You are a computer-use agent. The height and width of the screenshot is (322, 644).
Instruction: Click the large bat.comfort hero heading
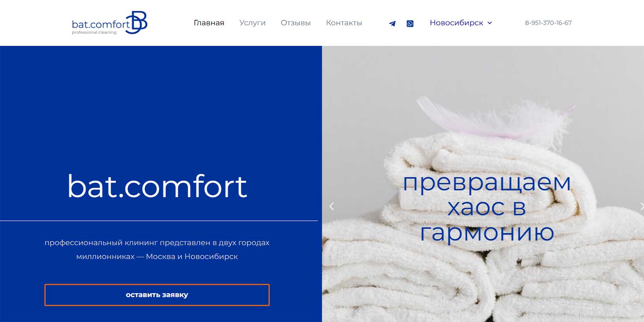(157, 186)
